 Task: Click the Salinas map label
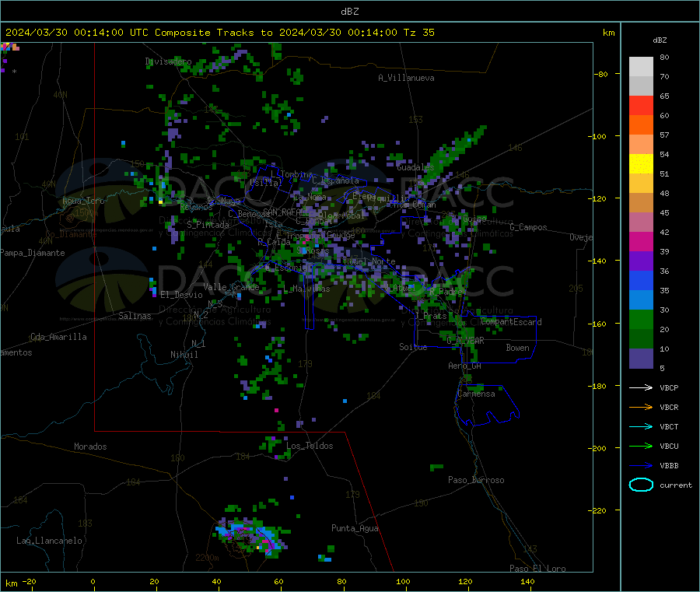click(135, 316)
